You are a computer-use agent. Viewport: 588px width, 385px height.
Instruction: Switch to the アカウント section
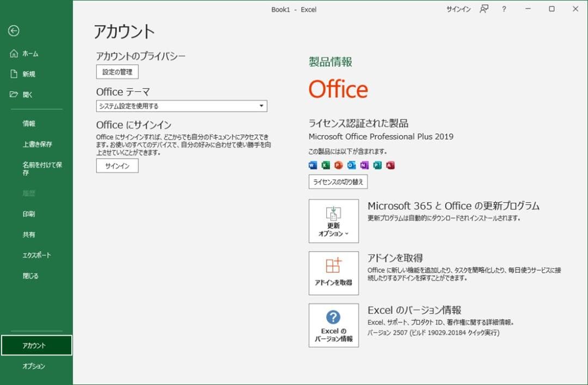33,345
